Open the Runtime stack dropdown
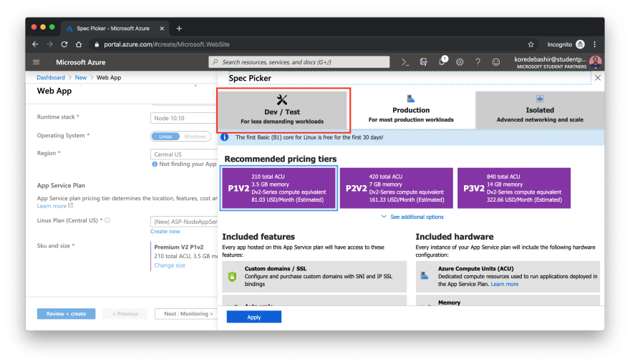The width and height of the screenshot is (630, 364). click(183, 118)
